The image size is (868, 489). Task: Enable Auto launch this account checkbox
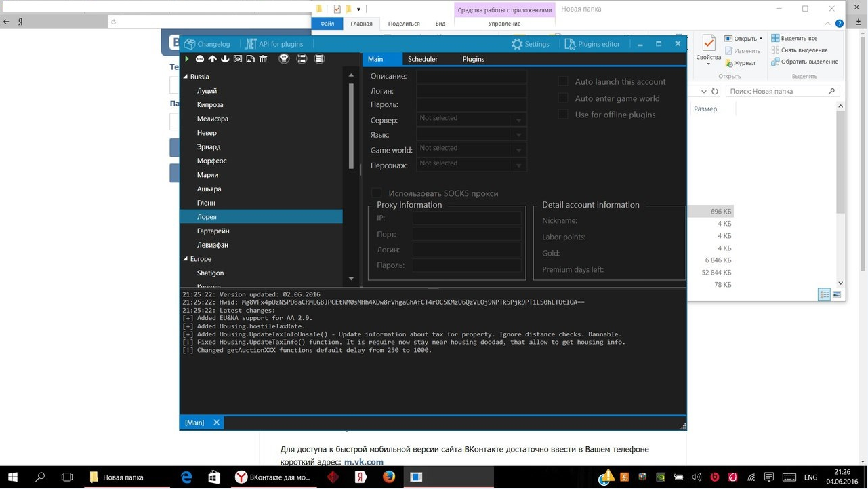click(x=562, y=81)
